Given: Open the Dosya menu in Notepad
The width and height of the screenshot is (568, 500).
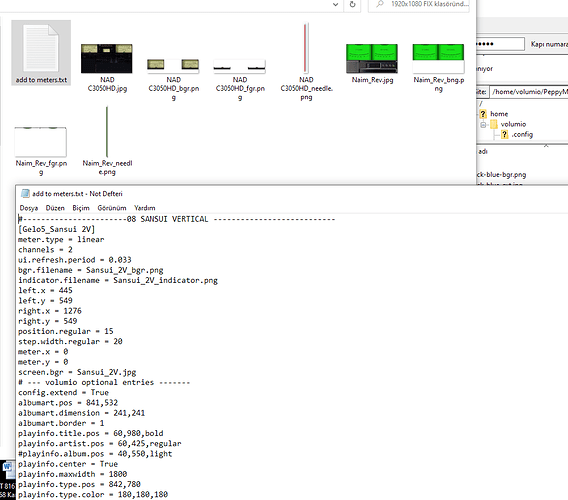Looking at the screenshot, I should [29, 208].
